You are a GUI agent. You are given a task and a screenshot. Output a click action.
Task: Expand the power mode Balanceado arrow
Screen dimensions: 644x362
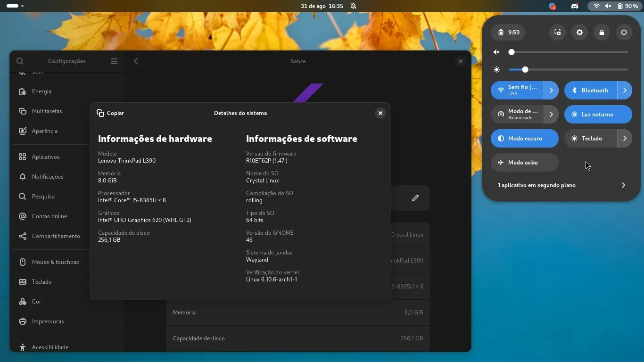tap(551, 115)
